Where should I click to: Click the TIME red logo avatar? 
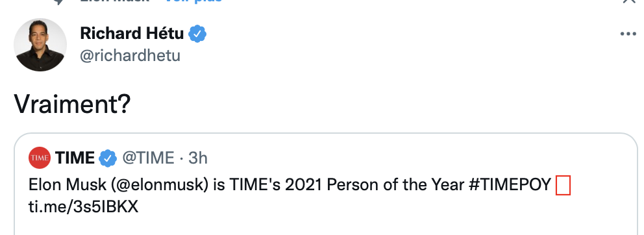point(40,158)
